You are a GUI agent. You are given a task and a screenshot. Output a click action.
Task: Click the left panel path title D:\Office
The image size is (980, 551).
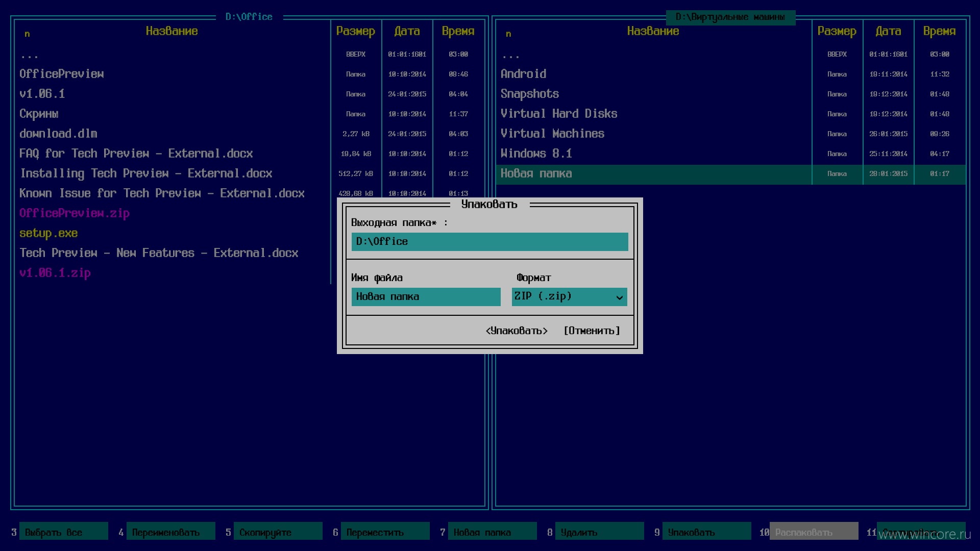point(249,17)
